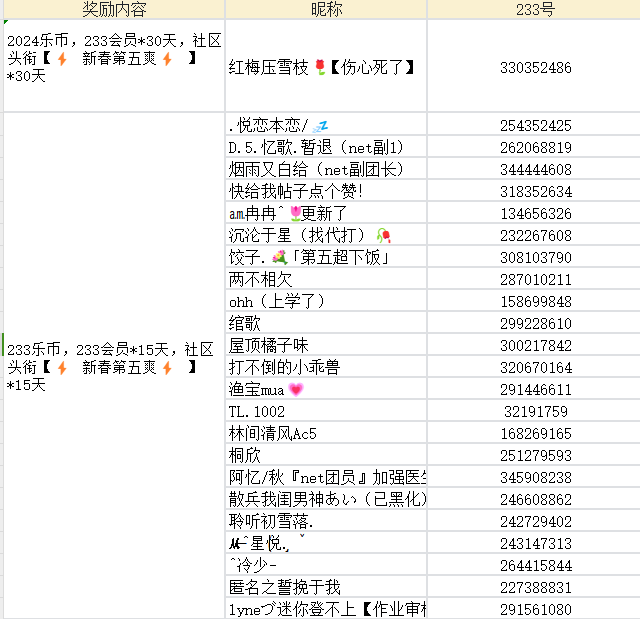Click the zzz emoji after 悦恋本恋
The height and width of the screenshot is (619, 640).
[x=320, y=126]
